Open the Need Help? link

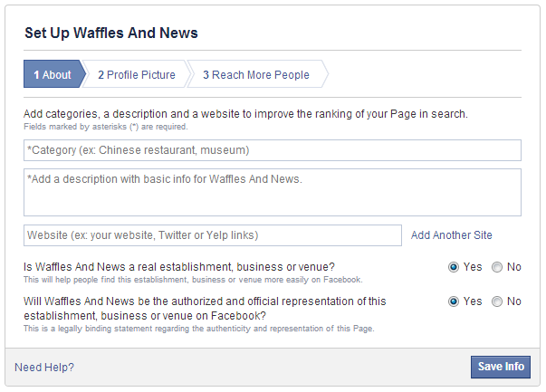pyautogui.click(x=44, y=368)
